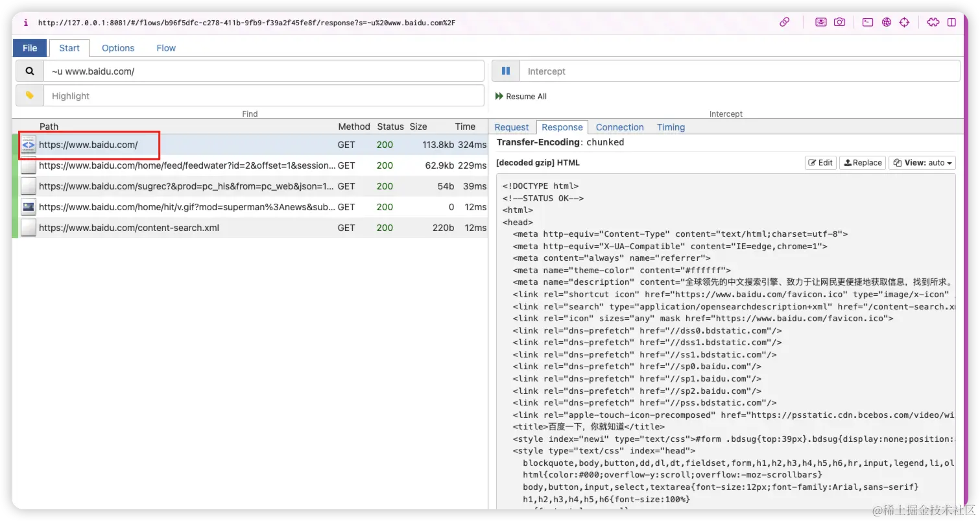This screenshot has width=980, height=521.
Task: Open the Flow tab
Action: (x=166, y=48)
